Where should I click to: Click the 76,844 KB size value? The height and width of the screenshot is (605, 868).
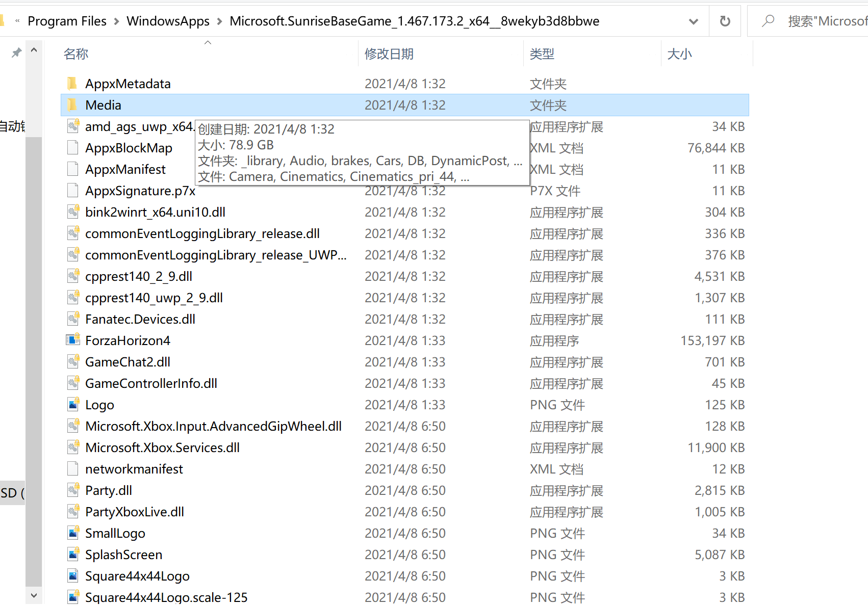pyautogui.click(x=716, y=148)
